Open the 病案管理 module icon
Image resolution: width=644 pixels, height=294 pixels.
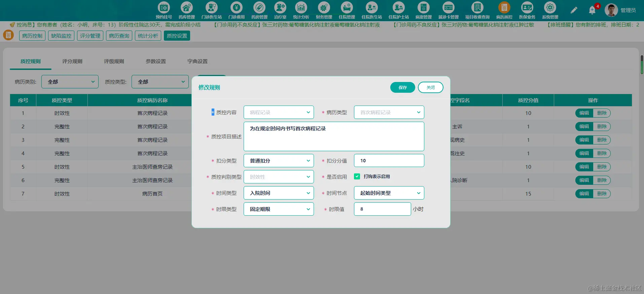click(x=424, y=7)
